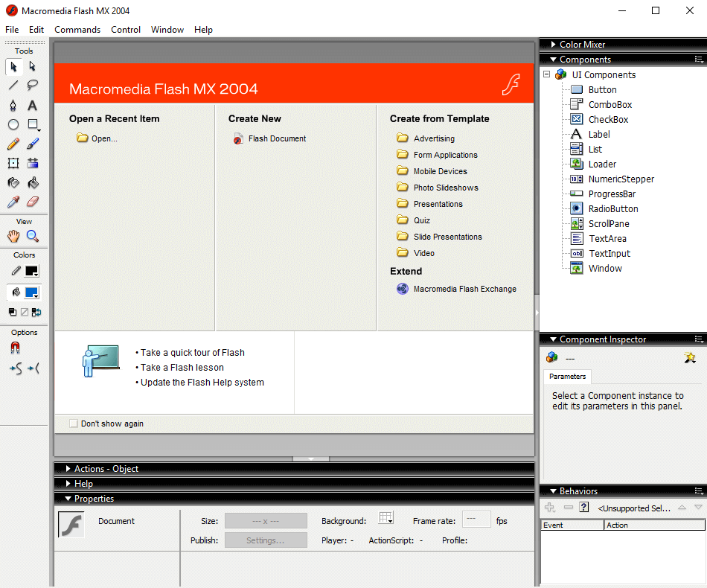The image size is (707, 588).
Task: Expand the Actions - Object panel
Action: tap(68, 468)
